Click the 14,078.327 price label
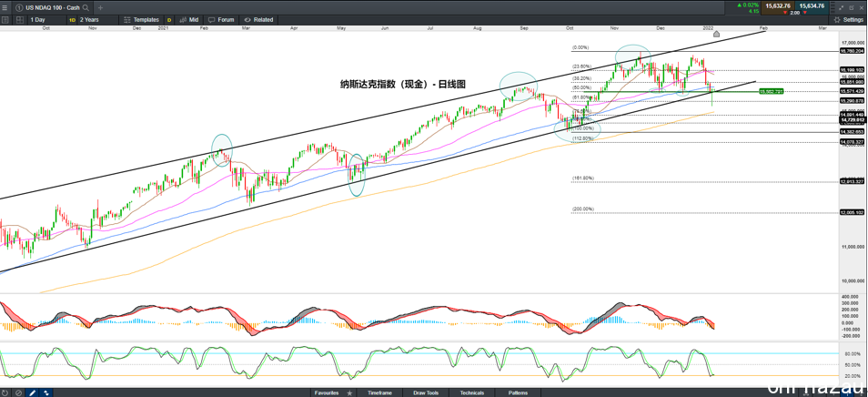 [852, 142]
